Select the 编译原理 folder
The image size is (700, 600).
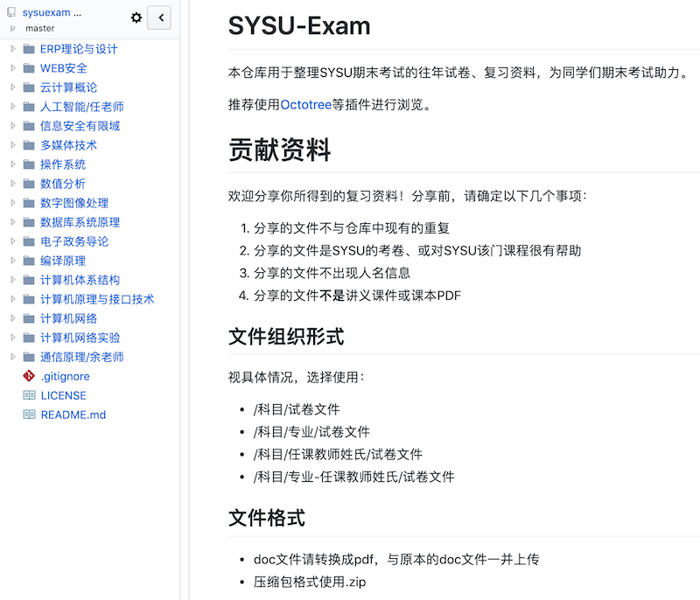point(63,261)
